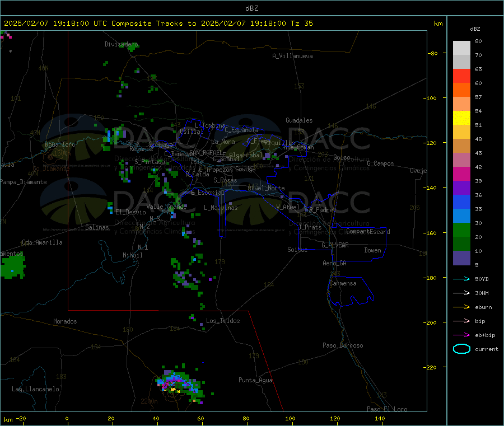Click the 'CompantEscard' map label
504x426 pixels.
[x=368, y=232]
